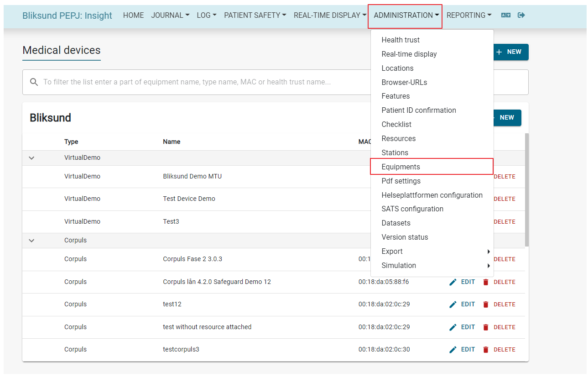
Task: Open the REPORTING dropdown
Action: point(469,15)
